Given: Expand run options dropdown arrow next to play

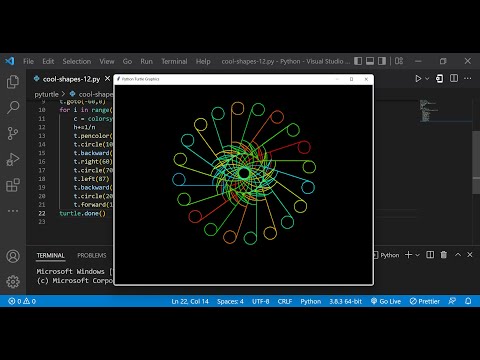Looking at the screenshot, I should coord(427,79).
